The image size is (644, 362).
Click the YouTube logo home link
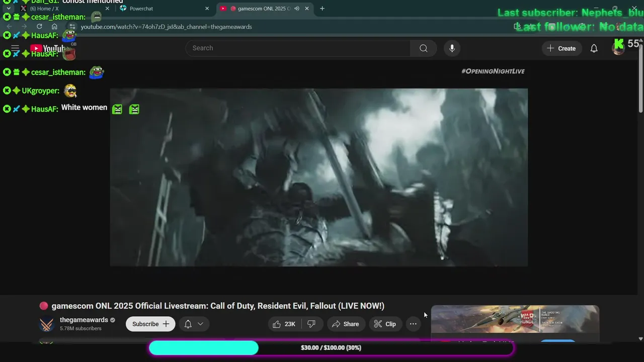49,48
